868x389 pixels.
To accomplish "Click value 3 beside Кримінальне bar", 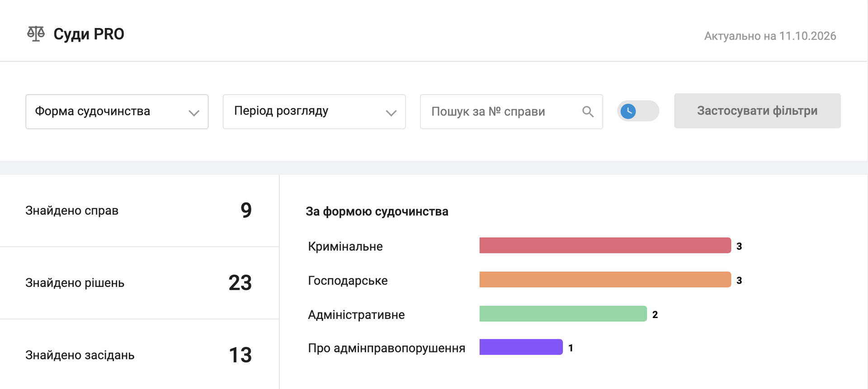I will [739, 246].
